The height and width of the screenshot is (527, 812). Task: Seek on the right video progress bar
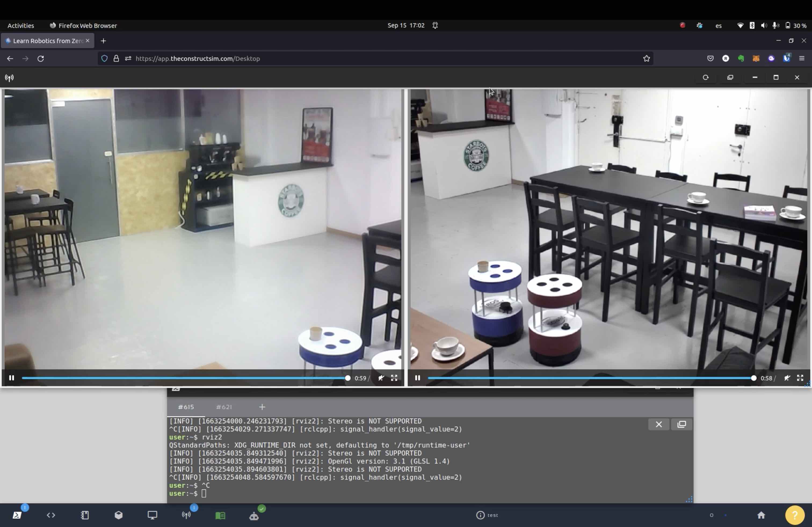pyautogui.click(x=590, y=378)
